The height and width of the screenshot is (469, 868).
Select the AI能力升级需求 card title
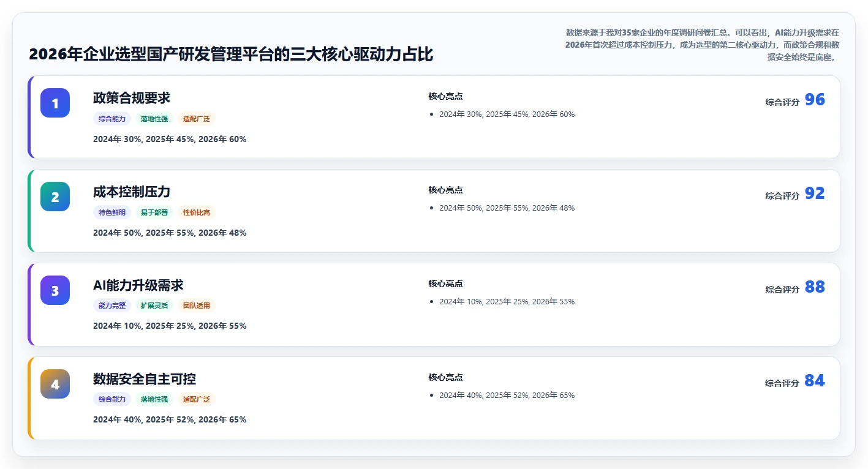point(138,285)
